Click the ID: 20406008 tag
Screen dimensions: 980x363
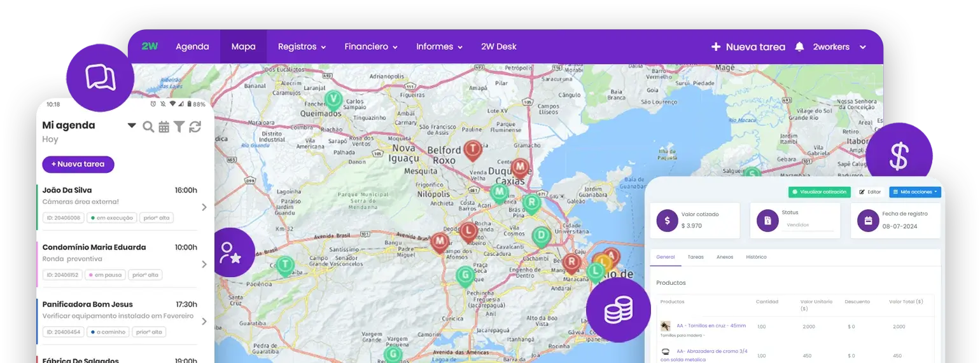coord(63,217)
